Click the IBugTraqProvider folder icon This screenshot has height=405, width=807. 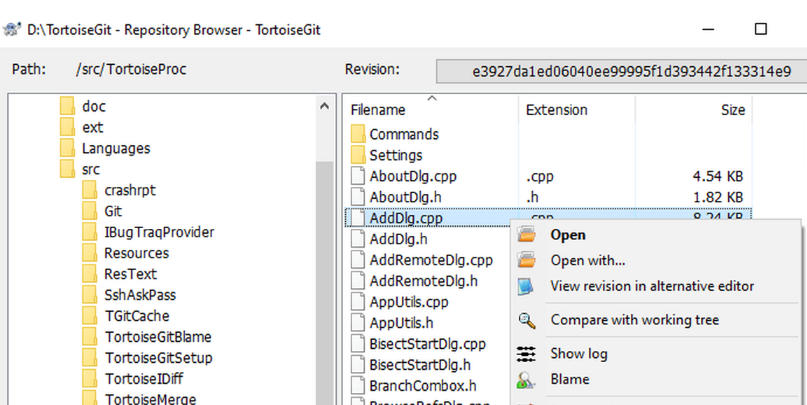(90, 232)
